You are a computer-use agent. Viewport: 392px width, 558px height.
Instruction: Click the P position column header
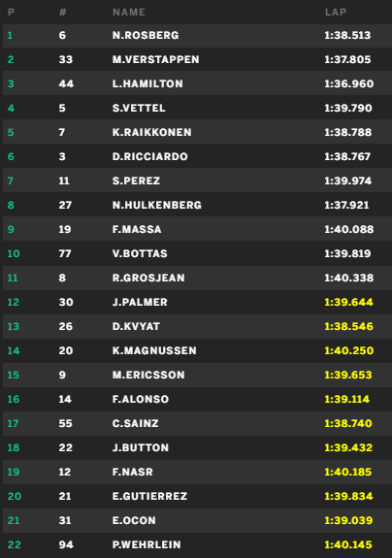[11, 12]
